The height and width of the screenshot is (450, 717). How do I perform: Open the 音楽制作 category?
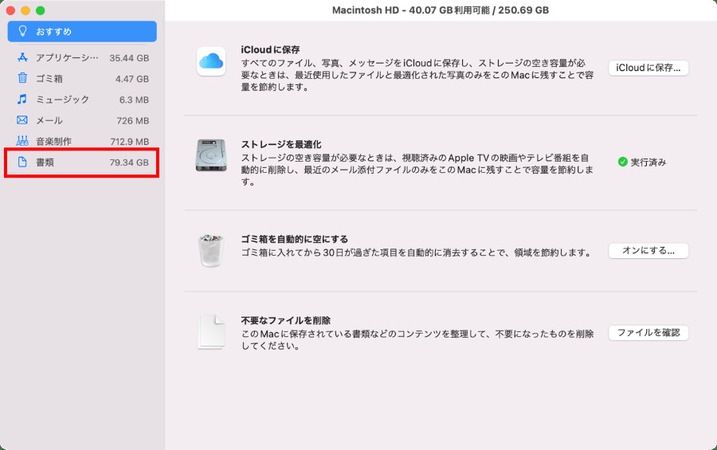[82, 141]
